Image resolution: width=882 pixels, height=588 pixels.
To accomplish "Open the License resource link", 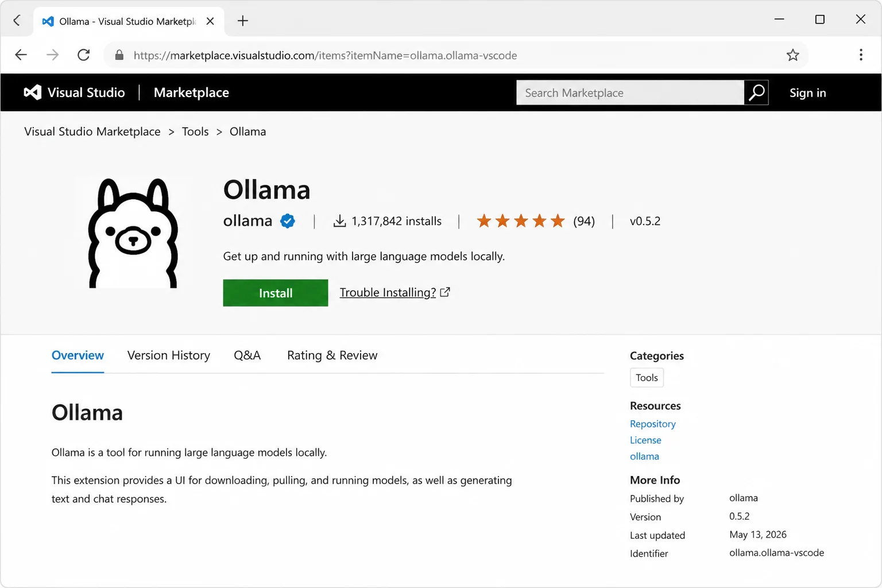I will tap(645, 440).
